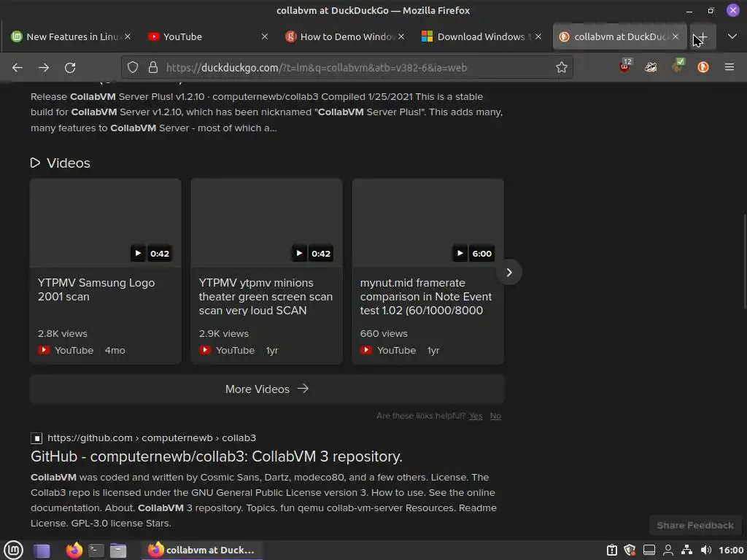The width and height of the screenshot is (747, 560).
Task: Bookmark this page with the star icon
Action: (562, 68)
